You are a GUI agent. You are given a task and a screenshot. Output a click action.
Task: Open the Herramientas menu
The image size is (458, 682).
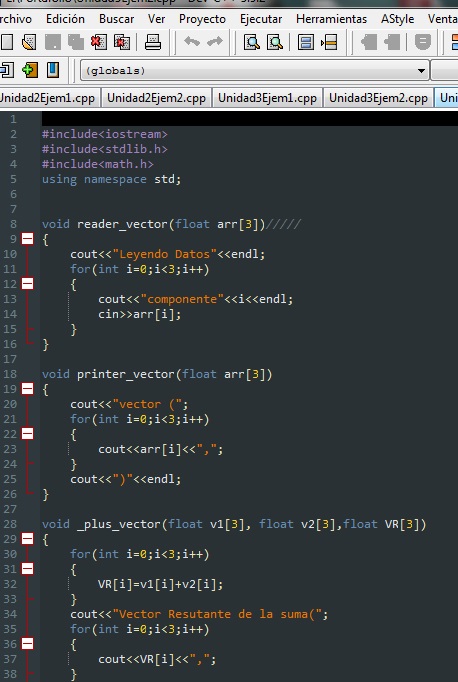(331, 19)
